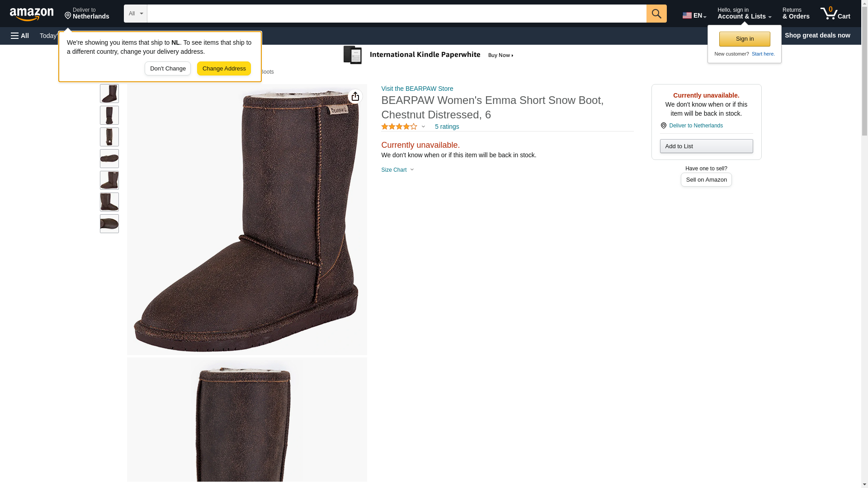Screen dimensions: 868x488
Task: Open Returns & Orders
Action: coord(796,14)
